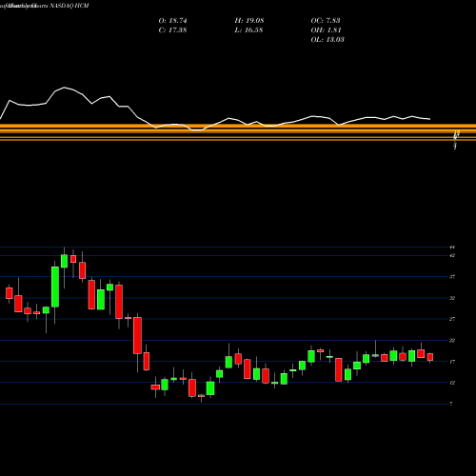
Task: Click the tallest green candlestick near the chart peak
Action: (x=55, y=287)
